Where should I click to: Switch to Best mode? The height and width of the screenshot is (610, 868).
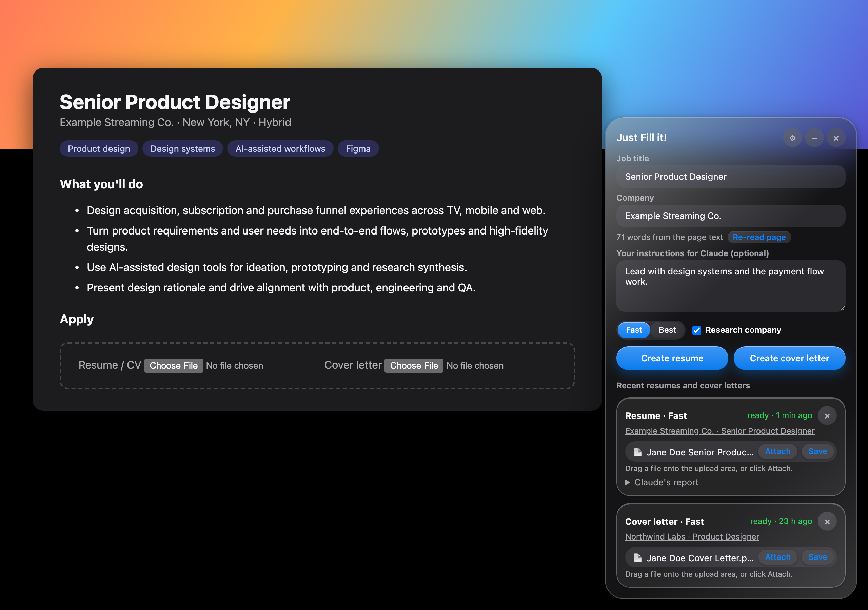(x=667, y=330)
